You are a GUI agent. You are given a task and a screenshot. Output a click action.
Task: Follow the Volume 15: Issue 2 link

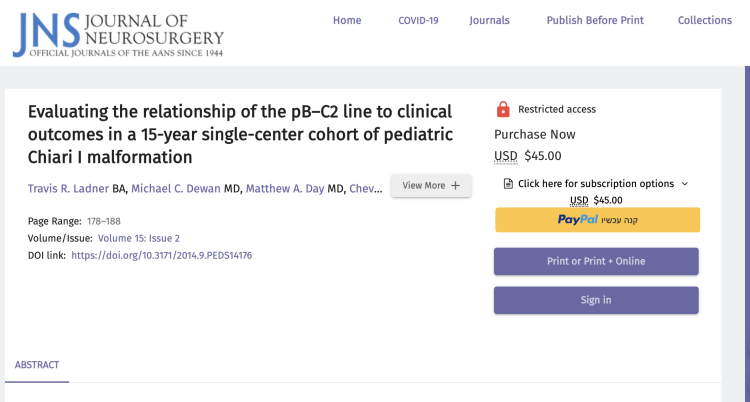coord(139,238)
